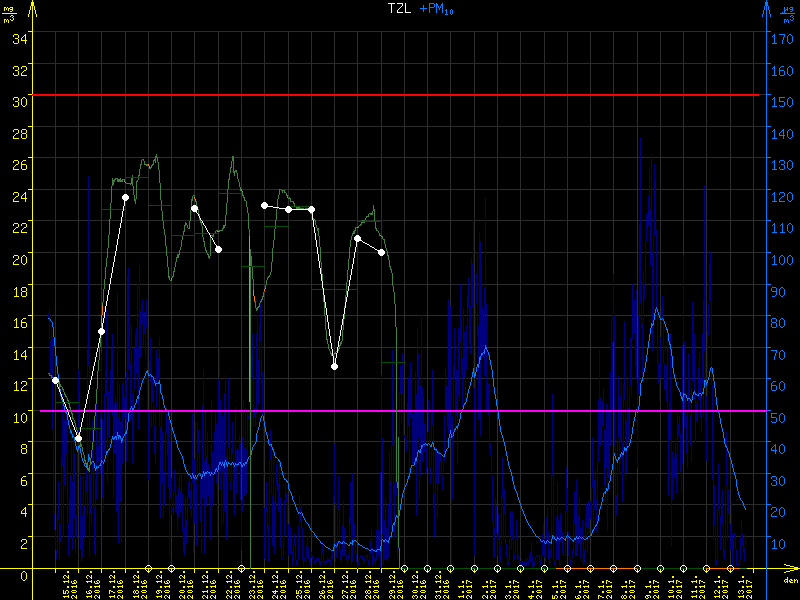Click the 15.12.2016 date label
The height and width of the screenshot is (600, 800).
(66, 586)
